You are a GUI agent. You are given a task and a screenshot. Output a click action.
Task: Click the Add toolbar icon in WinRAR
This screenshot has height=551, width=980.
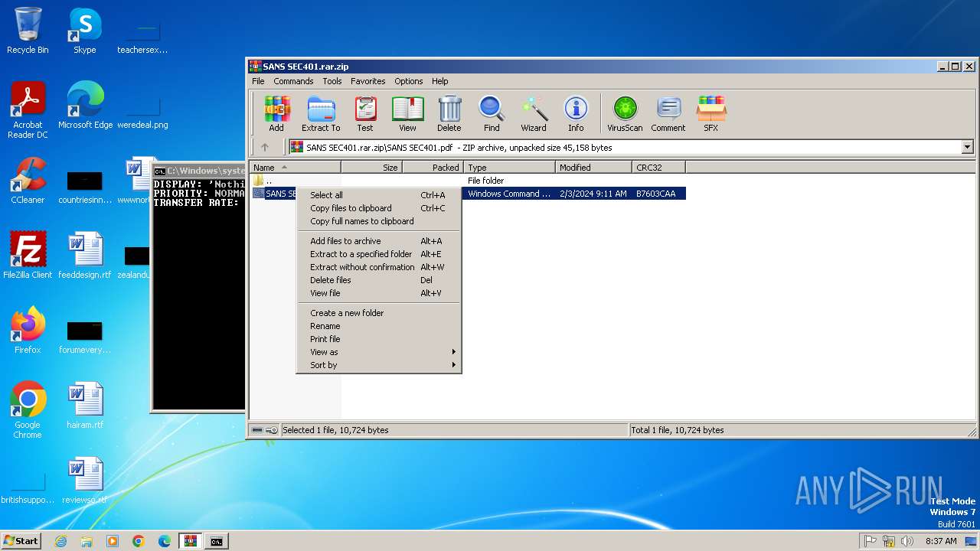tap(276, 114)
